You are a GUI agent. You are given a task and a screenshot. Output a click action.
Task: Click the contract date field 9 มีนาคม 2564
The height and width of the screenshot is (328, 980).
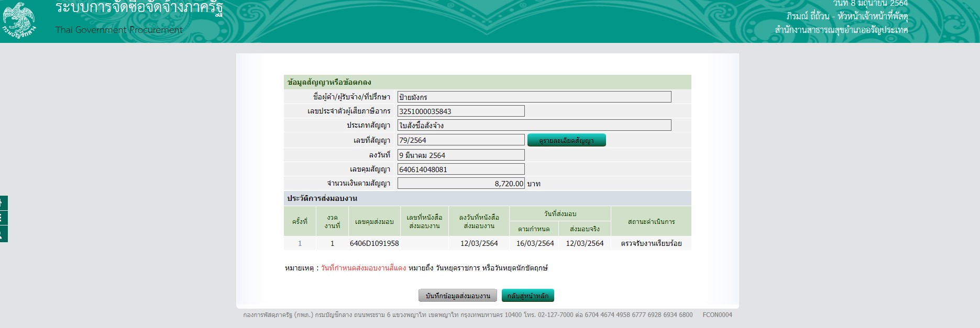[460, 155]
